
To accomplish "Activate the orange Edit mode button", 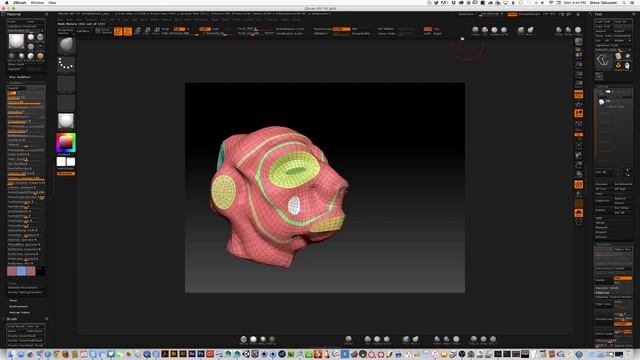I will 118,31.
